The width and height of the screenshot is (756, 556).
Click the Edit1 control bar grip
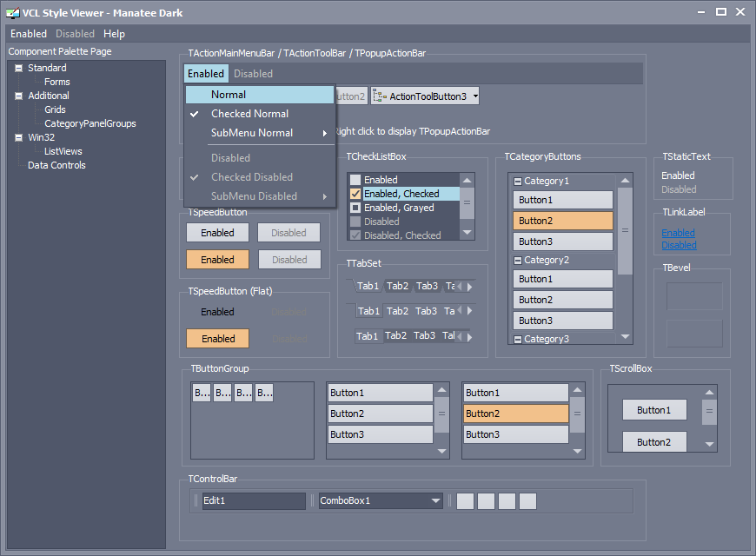point(196,500)
